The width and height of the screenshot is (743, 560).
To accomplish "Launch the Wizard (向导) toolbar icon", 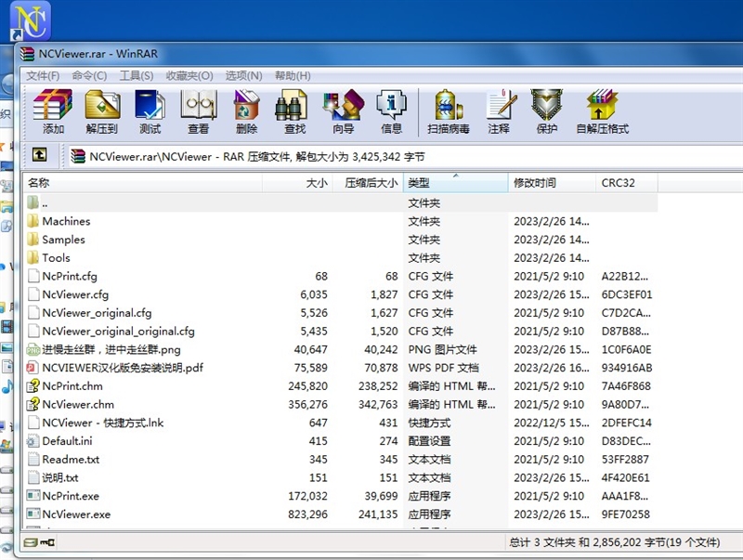I will point(343,111).
